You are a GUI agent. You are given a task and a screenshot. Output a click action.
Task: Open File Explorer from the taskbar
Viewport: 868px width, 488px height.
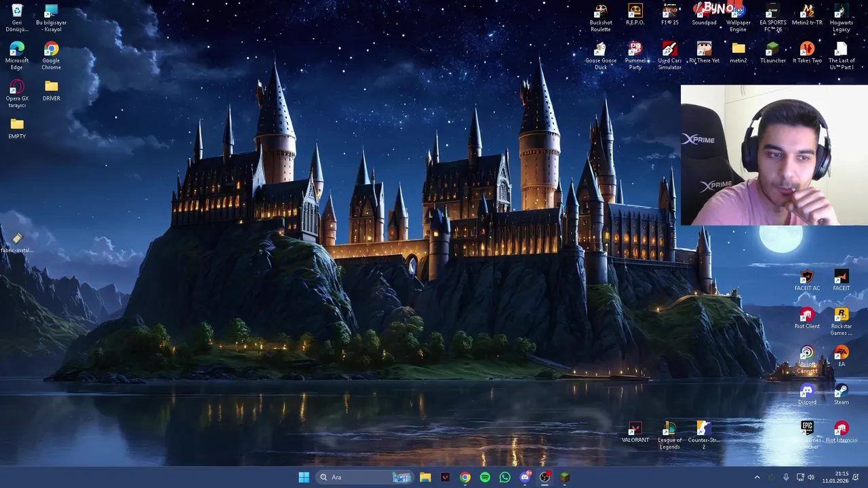coord(425,477)
